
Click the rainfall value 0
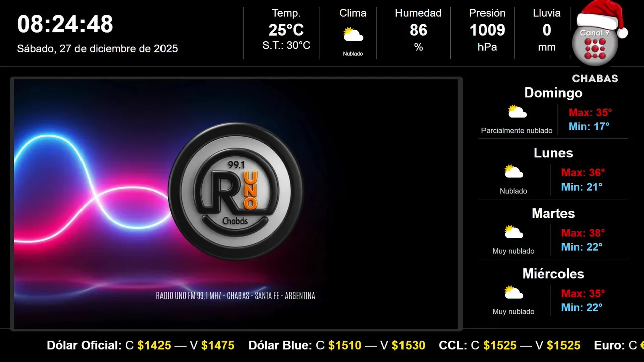547,30
